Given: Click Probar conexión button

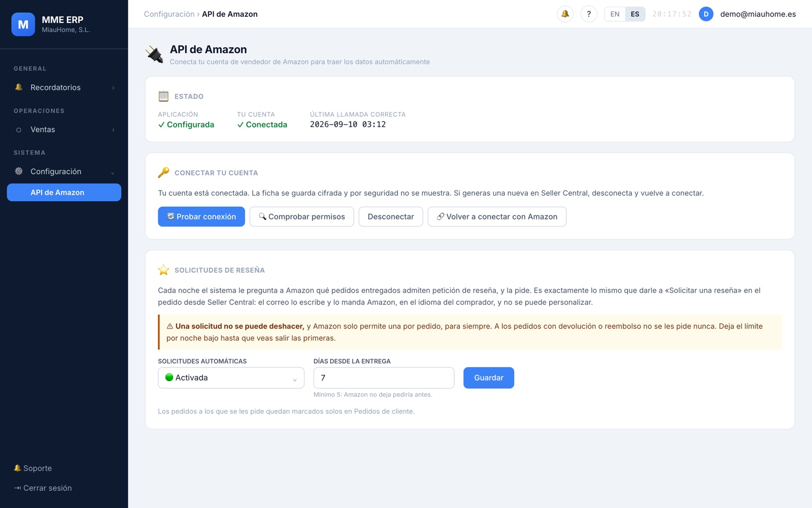Looking at the screenshot, I should [x=201, y=216].
